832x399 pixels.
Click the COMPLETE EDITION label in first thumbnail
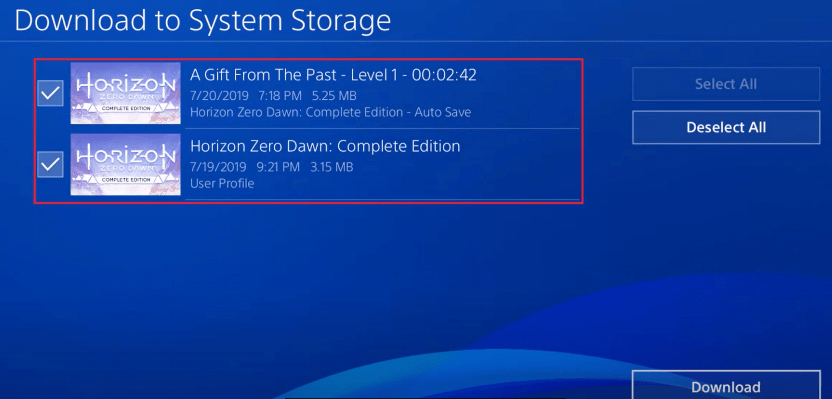pos(125,108)
